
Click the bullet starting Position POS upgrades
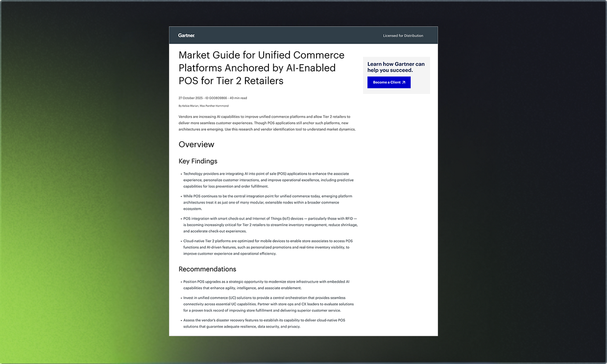266,285
